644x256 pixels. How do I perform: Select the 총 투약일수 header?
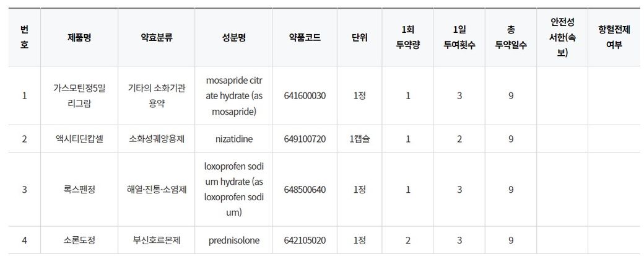(511, 37)
